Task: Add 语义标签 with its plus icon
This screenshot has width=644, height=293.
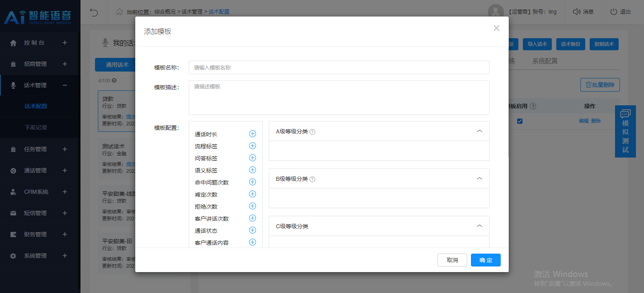Action: pyautogui.click(x=252, y=170)
